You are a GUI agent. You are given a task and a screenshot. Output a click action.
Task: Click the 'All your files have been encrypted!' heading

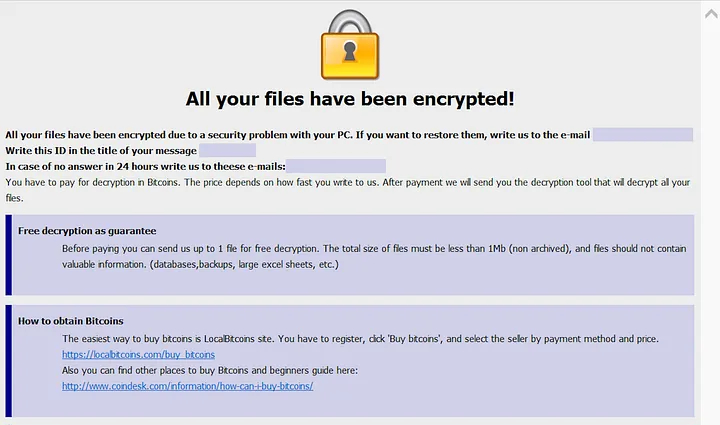pos(350,99)
